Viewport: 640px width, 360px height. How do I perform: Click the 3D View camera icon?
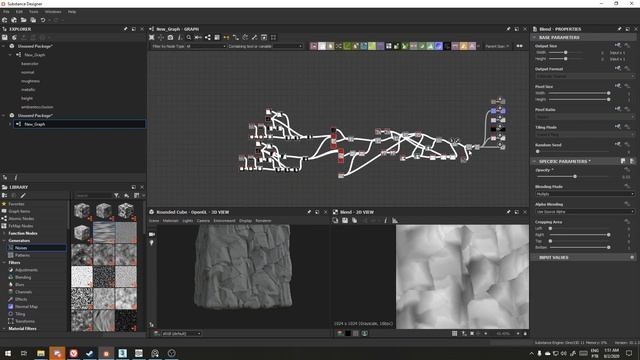(x=152, y=234)
